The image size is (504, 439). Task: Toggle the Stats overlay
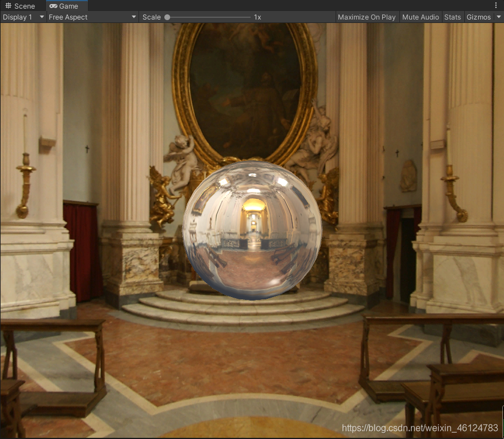pos(453,17)
